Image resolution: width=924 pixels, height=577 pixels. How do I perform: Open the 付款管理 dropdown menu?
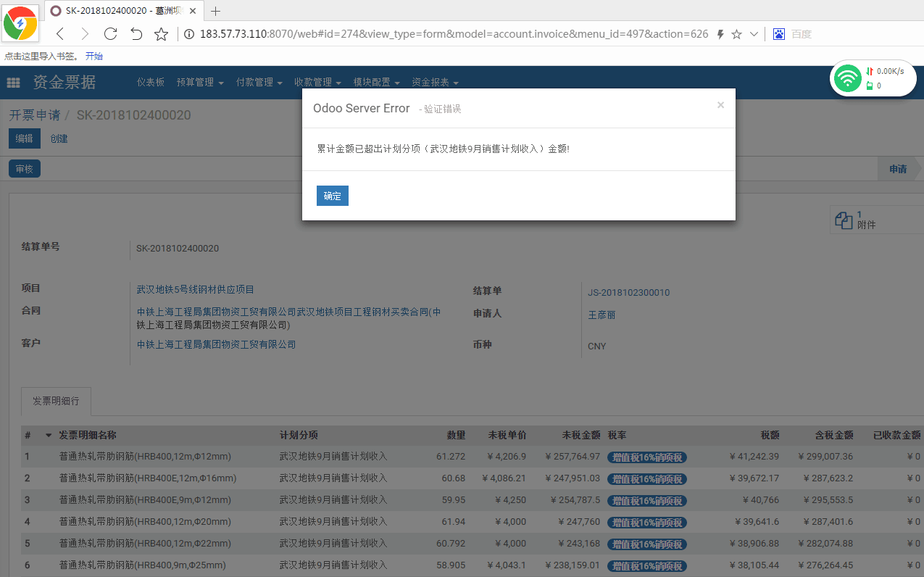coord(259,83)
